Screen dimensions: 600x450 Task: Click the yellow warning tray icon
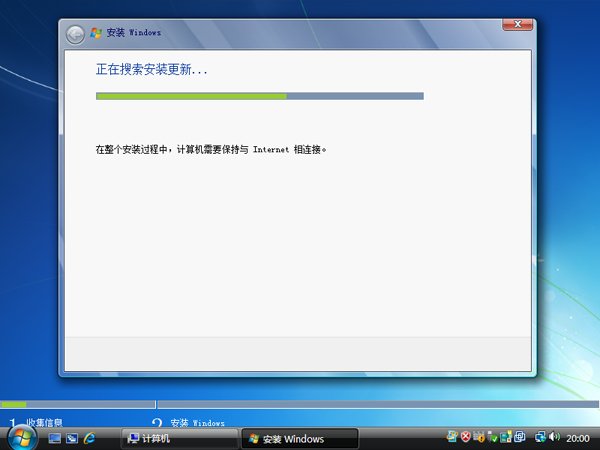click(x=479, y=437)
